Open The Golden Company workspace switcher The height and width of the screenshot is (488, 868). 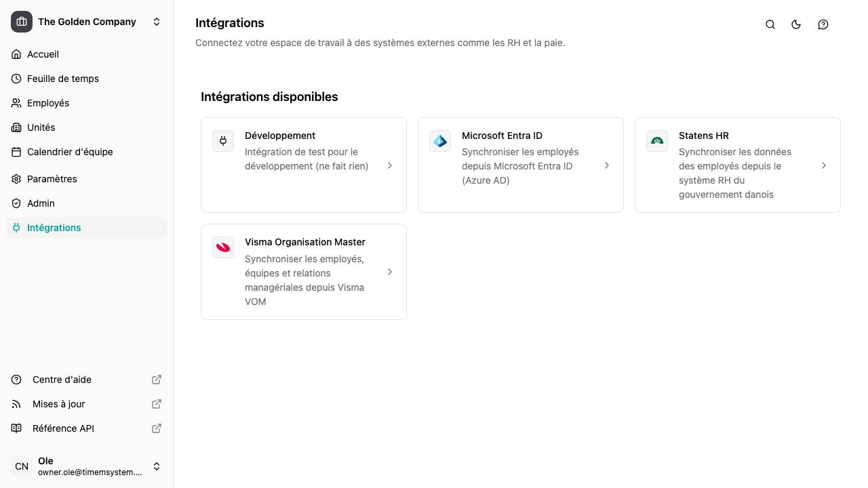(x=87, y=22)
